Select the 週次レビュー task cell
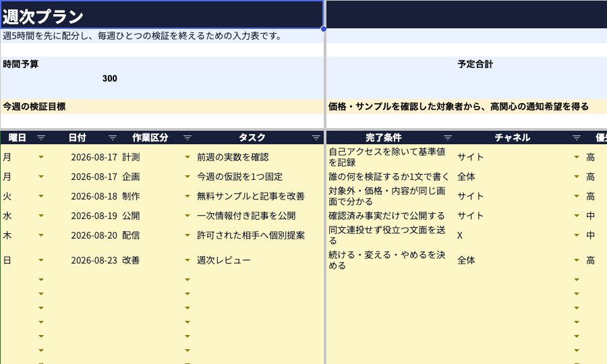The image size is (607, 364). coord(258,260)
